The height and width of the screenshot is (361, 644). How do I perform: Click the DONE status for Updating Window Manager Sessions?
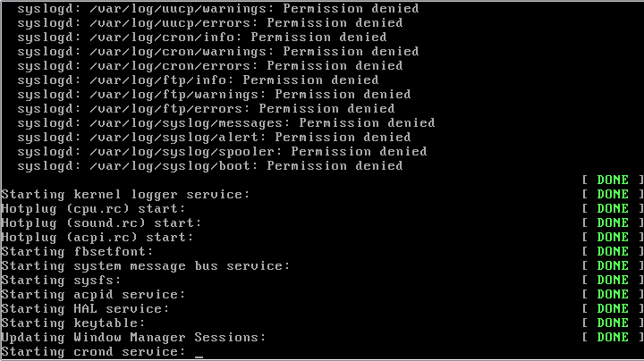(x=613, y=337)
